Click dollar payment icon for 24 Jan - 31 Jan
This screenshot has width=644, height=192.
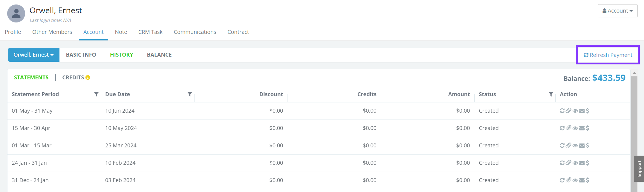[x=588, y=163]
